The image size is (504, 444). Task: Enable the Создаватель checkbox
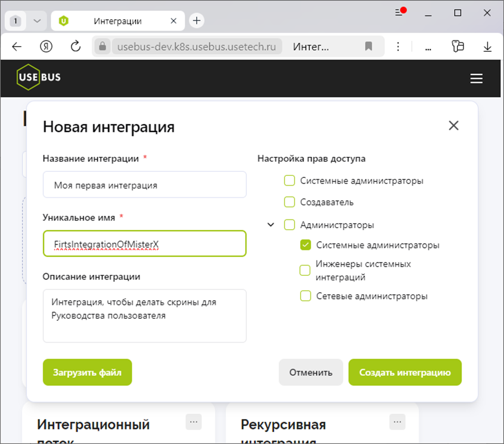pos(289,202)
